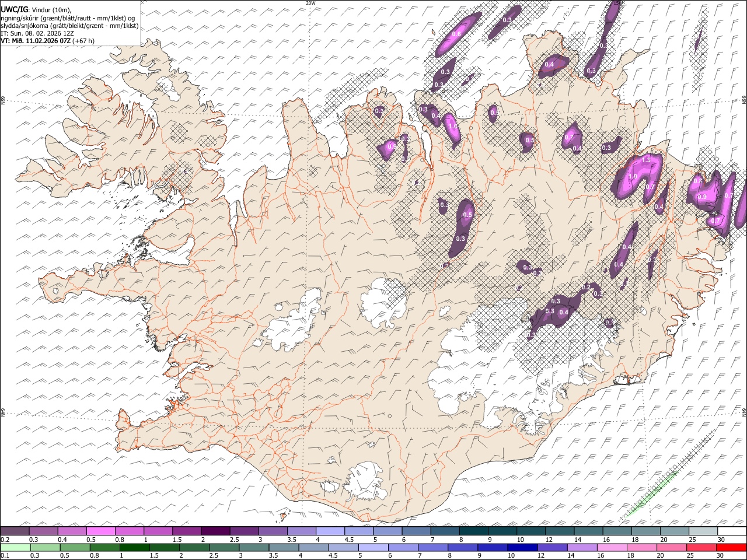This screenshot has width=747, height=560.
Task: Pick the bright red 30 swatch in lower legend
Action: click(731, 547)
